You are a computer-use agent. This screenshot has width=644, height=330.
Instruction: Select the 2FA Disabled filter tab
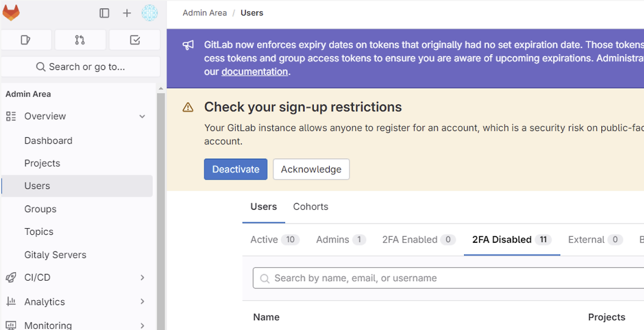click(512, 240)
